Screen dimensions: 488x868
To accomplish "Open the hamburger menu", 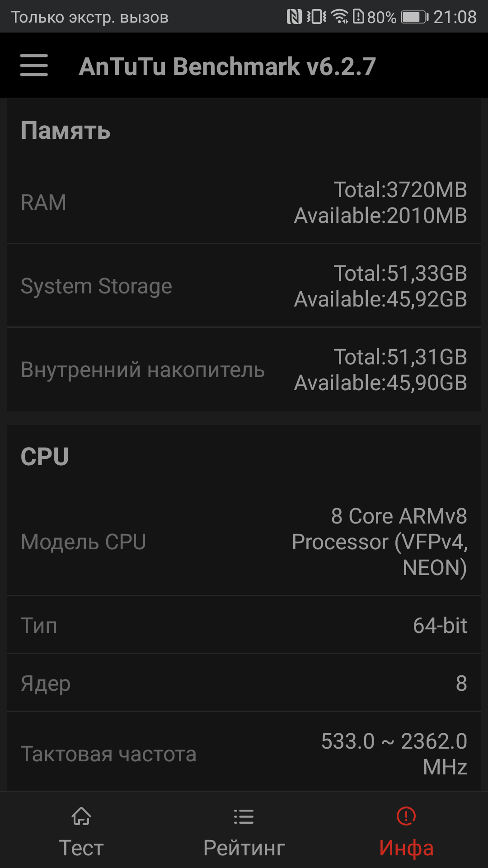I will coord(34,66).
